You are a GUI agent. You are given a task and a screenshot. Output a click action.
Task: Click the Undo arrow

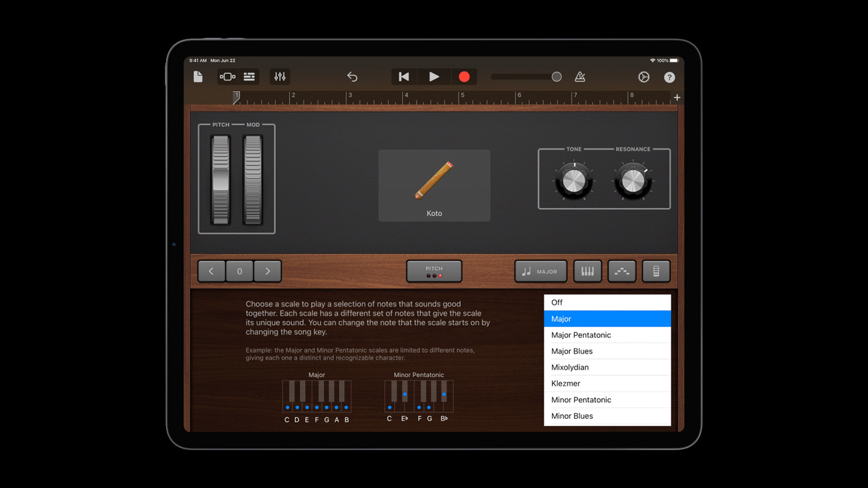[x=352, y=77]
